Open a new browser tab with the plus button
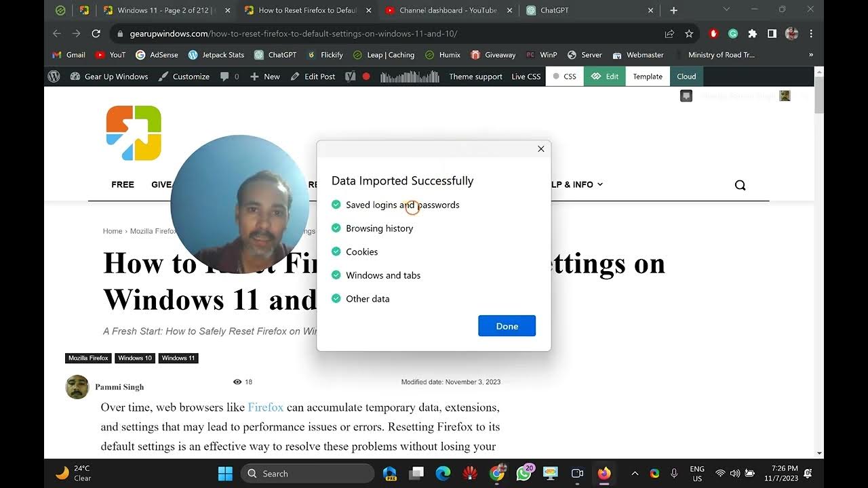 (x=673, y=10)
